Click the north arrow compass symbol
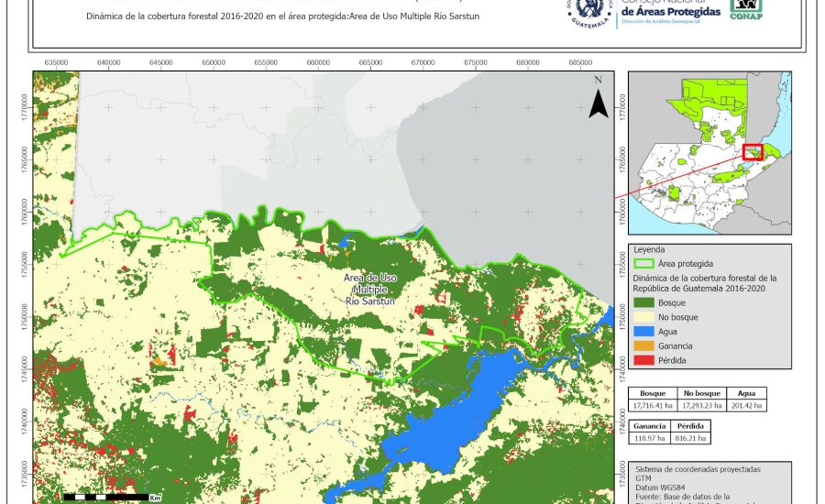825x504 pixels. pyautogui.click(x=598, y=99)
